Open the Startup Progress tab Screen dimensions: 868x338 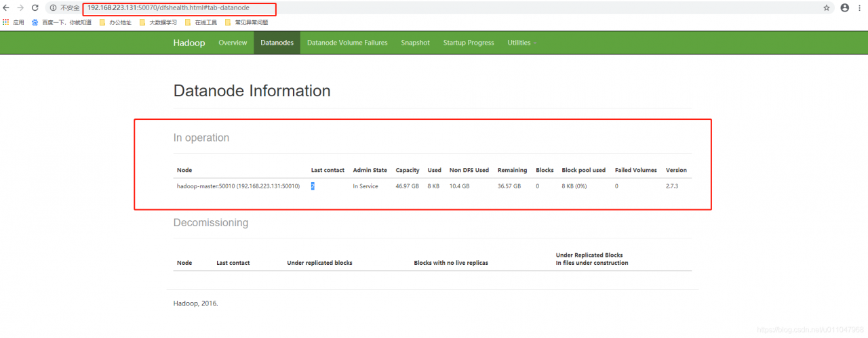click(x=469, y=43)
